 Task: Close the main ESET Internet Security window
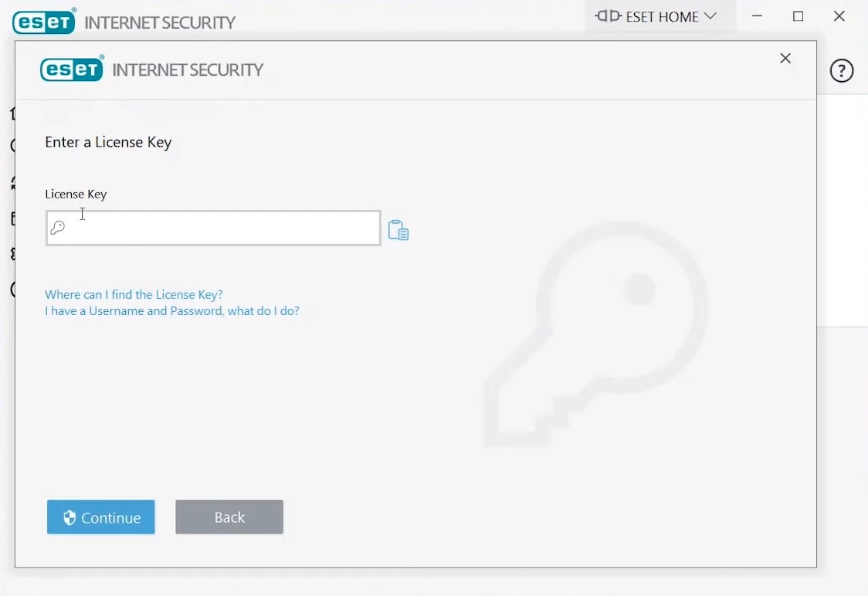pyautogui.click(x=839, y=16)
